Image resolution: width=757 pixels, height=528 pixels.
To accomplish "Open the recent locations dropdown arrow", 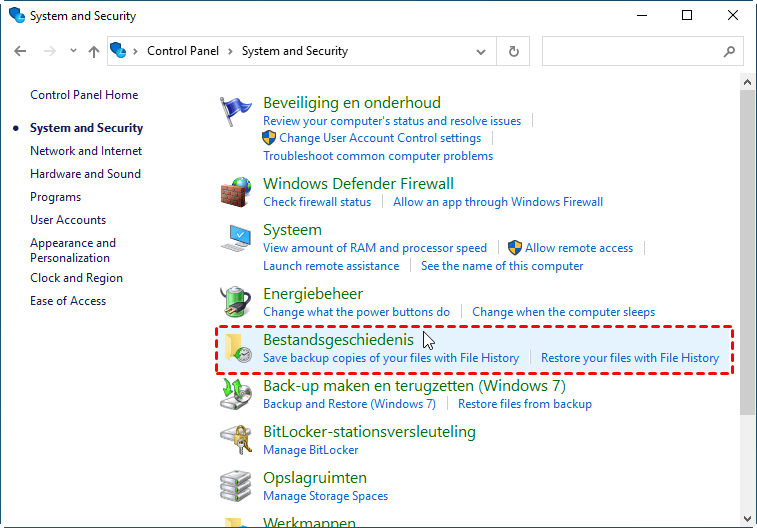I will (73, 50).
